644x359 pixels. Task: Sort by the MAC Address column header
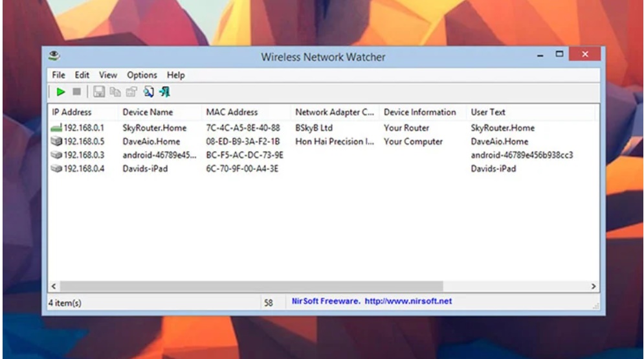coord(231,112)
